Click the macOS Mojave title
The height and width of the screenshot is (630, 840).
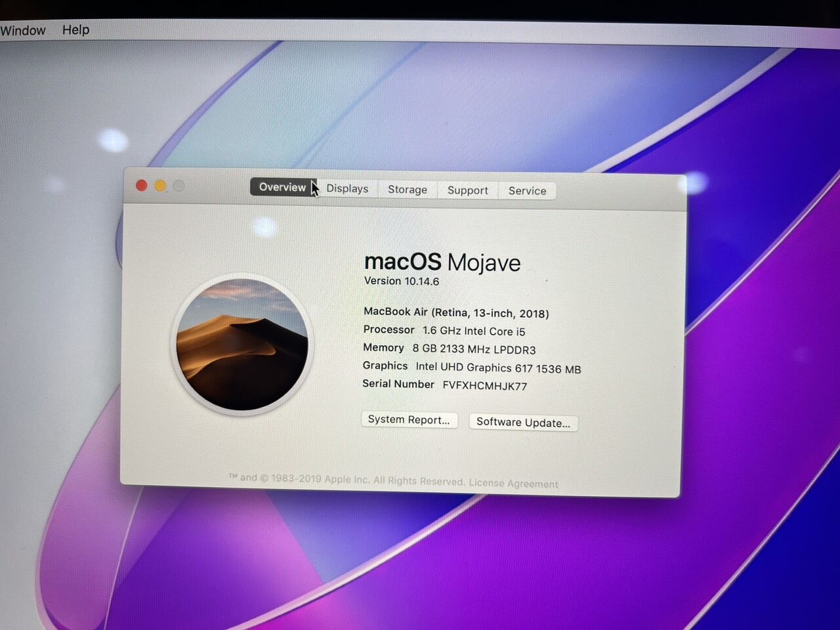click(442, 262)
